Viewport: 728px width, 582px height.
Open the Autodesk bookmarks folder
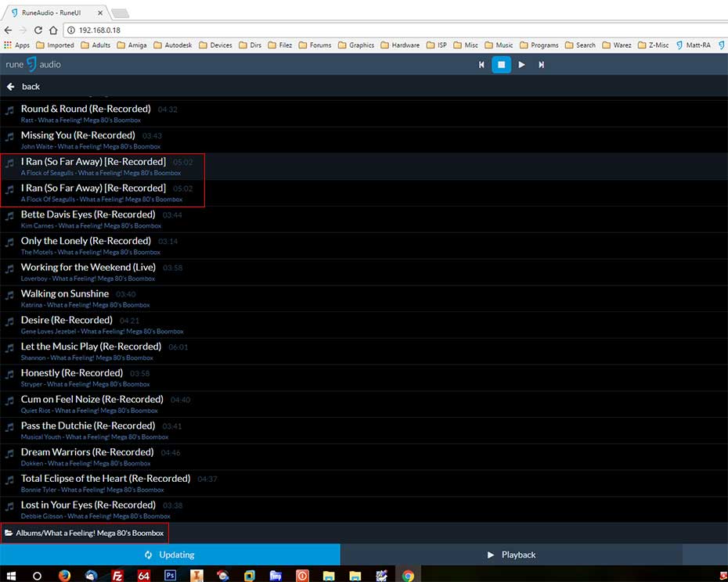coord(173,45)
